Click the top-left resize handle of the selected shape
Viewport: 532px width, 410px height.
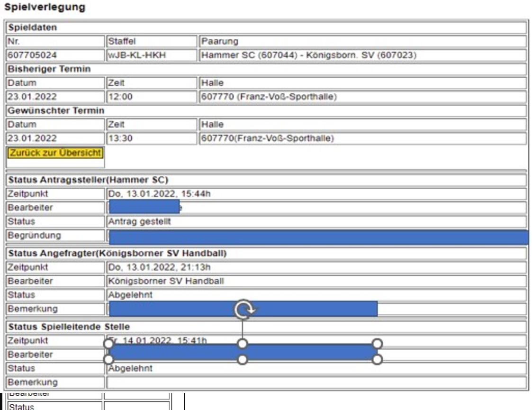tap(108, 344)
